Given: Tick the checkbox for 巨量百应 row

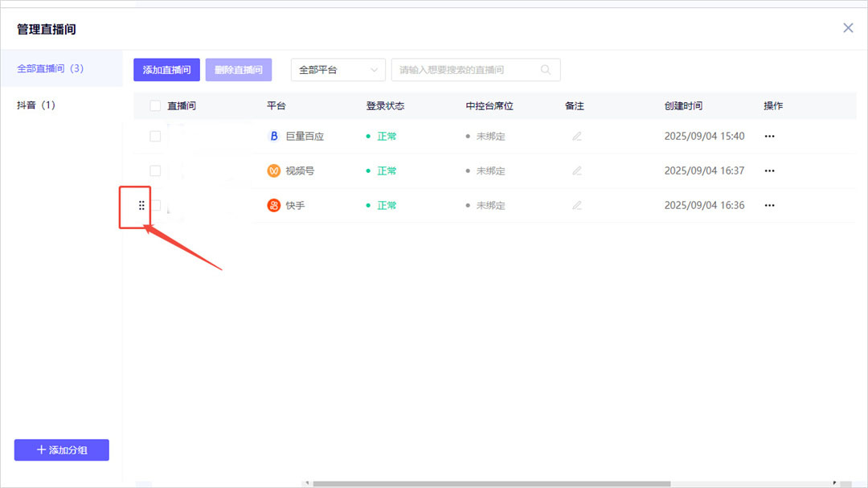Looking at the screenshot, I should click(155, 136).
